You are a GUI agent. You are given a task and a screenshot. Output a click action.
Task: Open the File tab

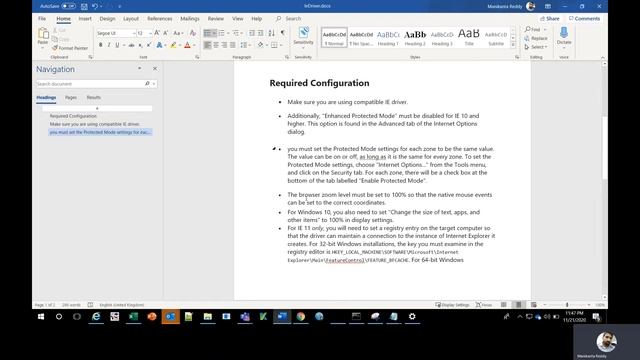point(42,19)
